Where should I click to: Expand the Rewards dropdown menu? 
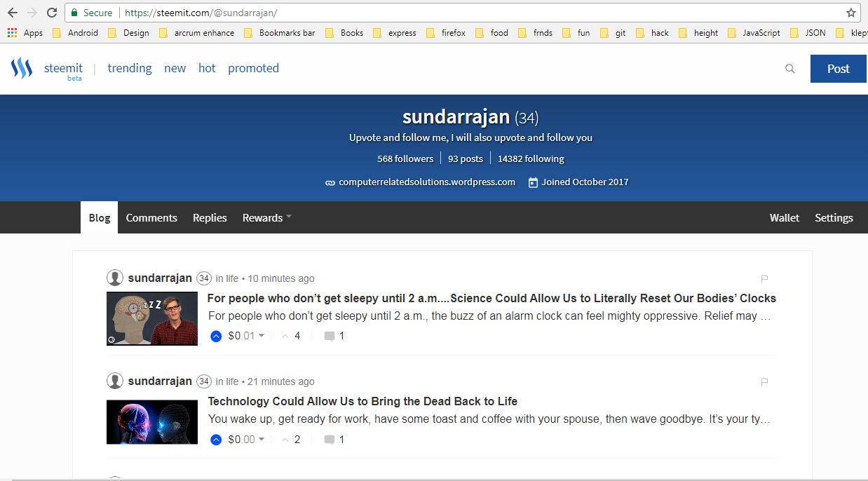[266, 218]
